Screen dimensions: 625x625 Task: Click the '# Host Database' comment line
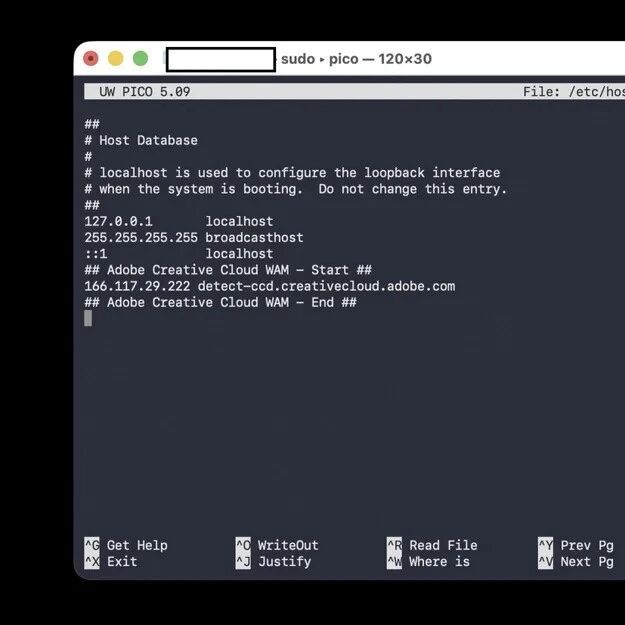[141, 140]
